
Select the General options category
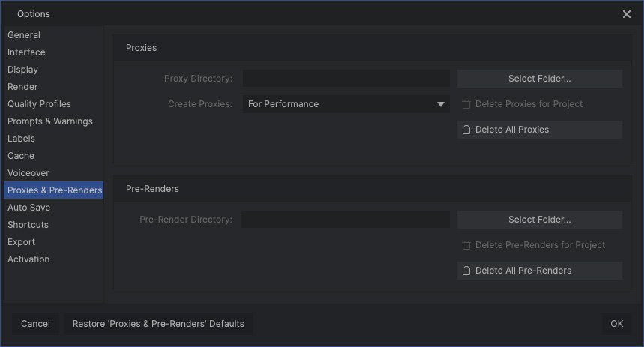pyautogui.click(x=24, y=35)
